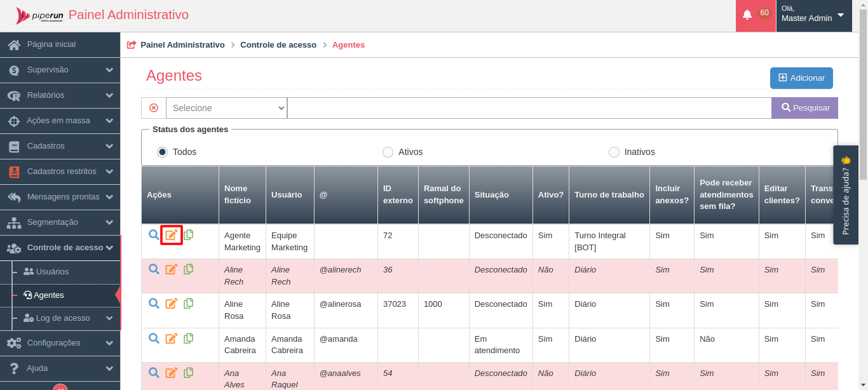View details of Amanda Cabreira agent
This screenshot has height=390, width=868.
tap(154, 339)
